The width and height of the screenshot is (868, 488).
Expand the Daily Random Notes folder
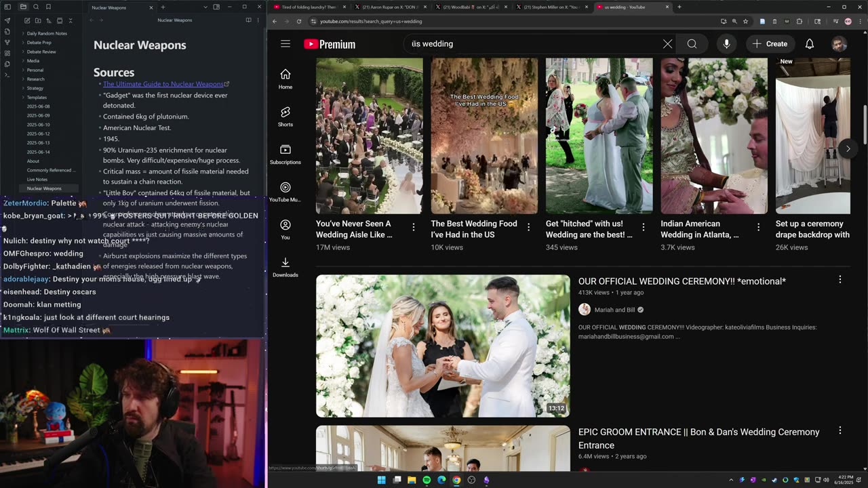pos(47,33)
